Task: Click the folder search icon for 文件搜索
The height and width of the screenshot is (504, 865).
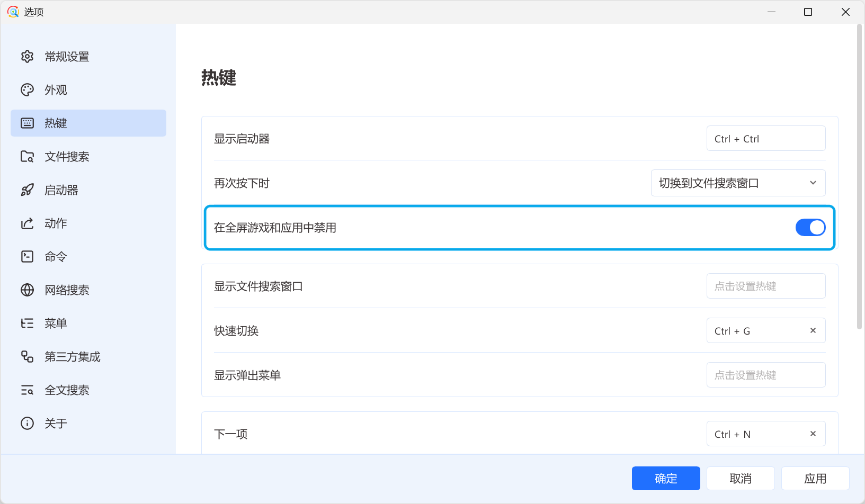Action: (27, 157)
